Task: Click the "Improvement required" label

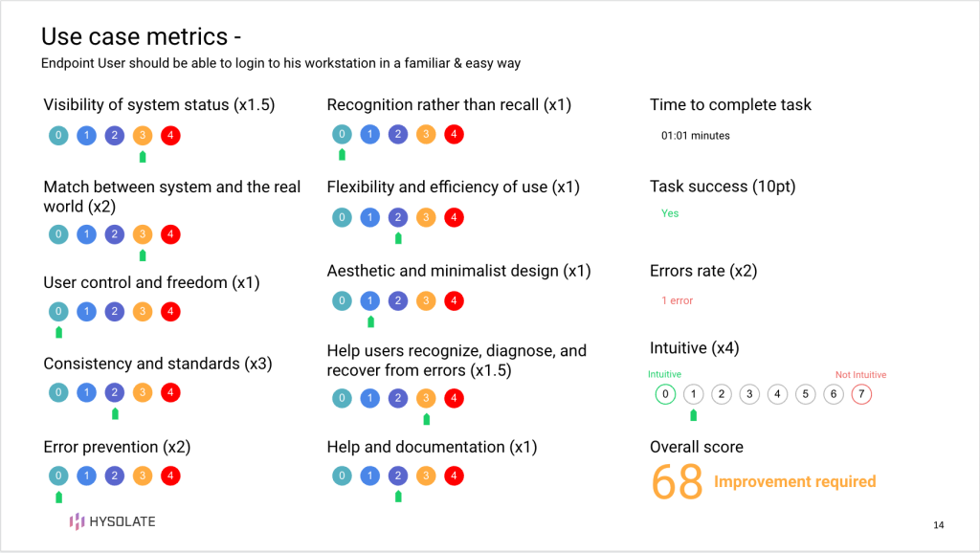Action: click(x=794, y=481)
